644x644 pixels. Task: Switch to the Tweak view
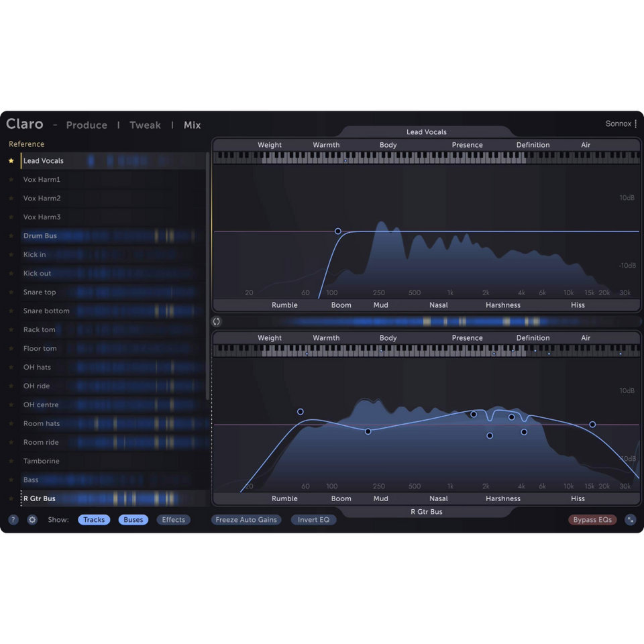click(x=145, y=125)
